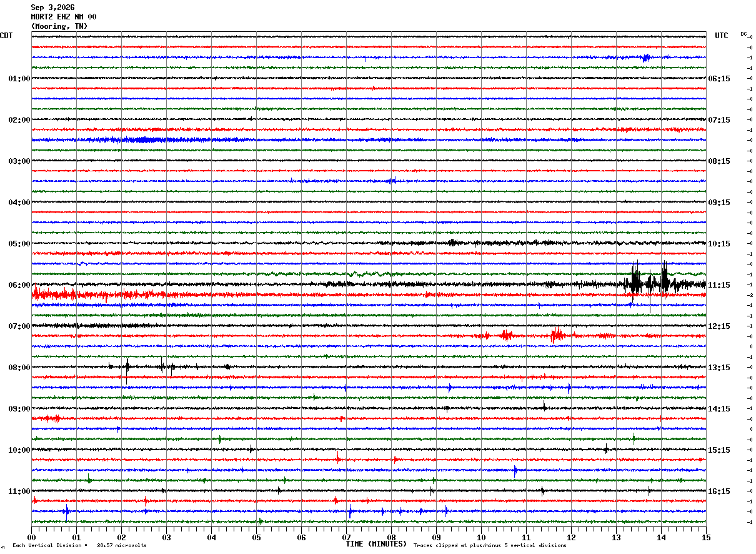Click the Each Vertical Division scale note
Image resolution: width=756 pixels, height=554 pixels.
pos(79,546)
